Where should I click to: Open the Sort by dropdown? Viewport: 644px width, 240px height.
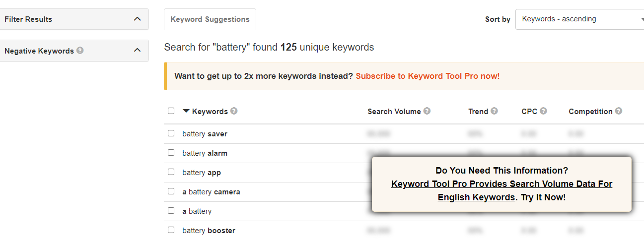pos(580,19)
